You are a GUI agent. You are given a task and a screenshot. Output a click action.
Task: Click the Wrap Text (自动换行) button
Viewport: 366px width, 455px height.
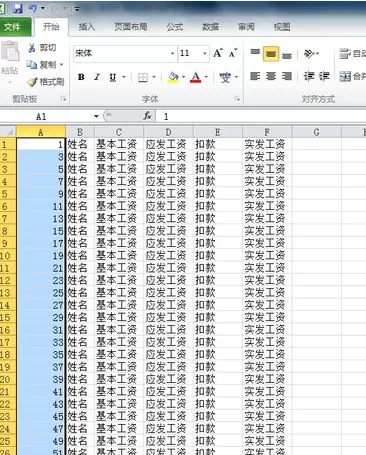(x=352, y=53)
